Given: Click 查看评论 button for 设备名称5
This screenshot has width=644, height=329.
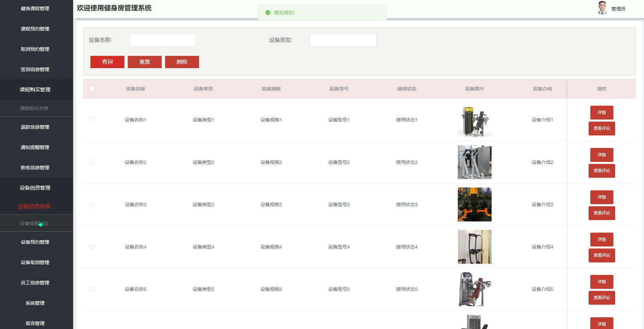Looking at the screenshot, I should (601, 298).
